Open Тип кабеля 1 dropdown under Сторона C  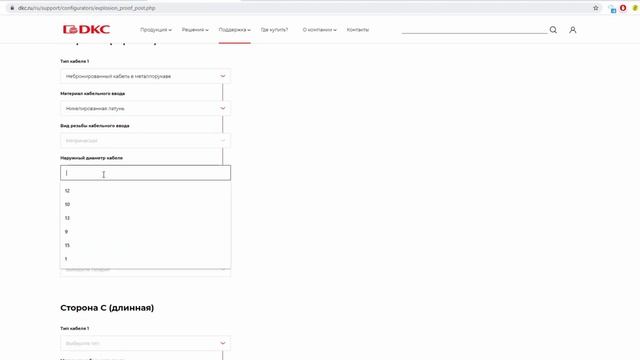click(145, 343)
